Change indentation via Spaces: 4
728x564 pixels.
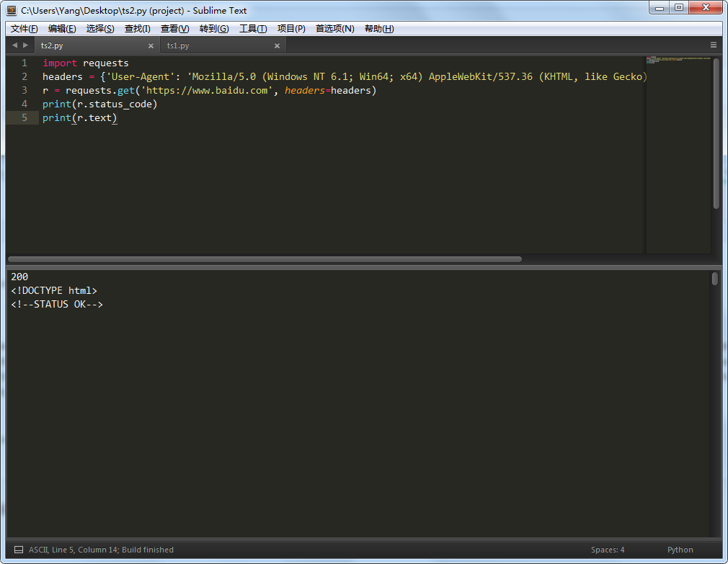pyautogui.click(x=608, y=550)
